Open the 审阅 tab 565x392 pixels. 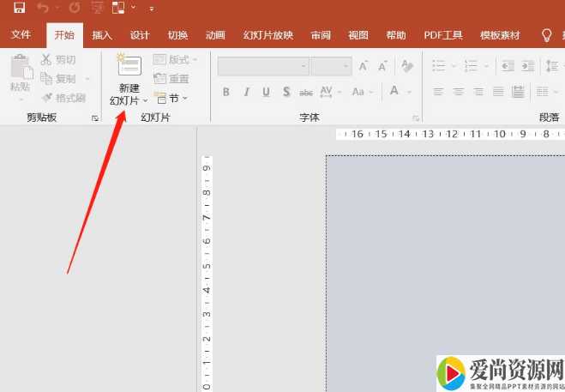321,35
